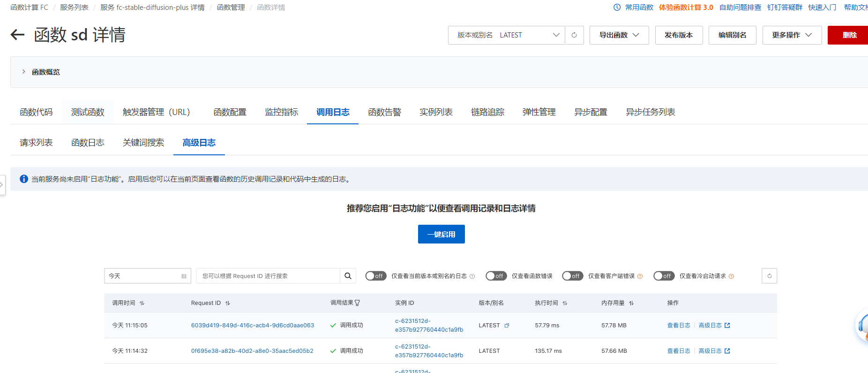
Task: Click the 一键启用 button
Action: pos(441,234)
